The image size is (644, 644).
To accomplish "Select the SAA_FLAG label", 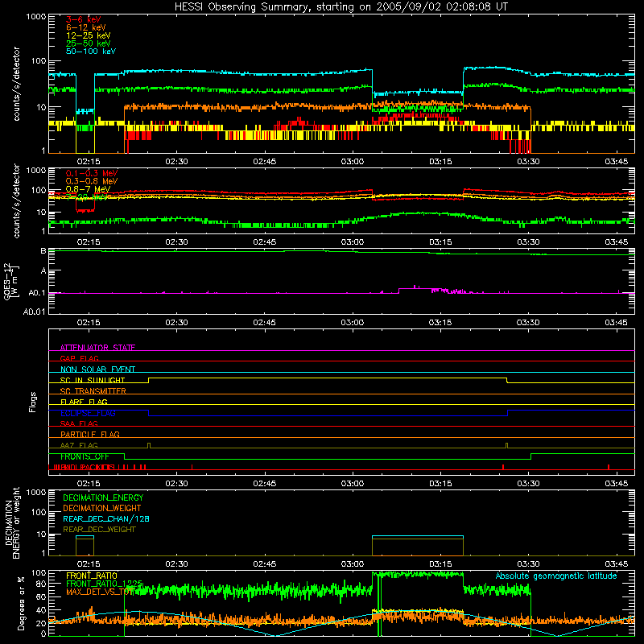I will [x=79, y=423].
